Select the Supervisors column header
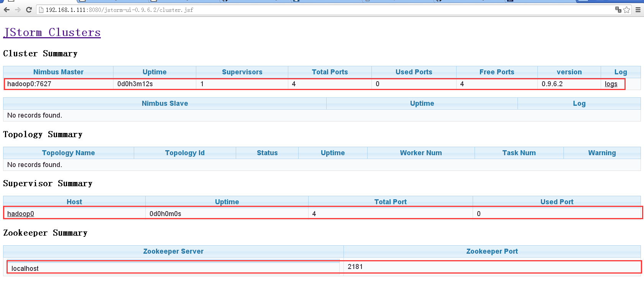 click(x=242, y=72)
